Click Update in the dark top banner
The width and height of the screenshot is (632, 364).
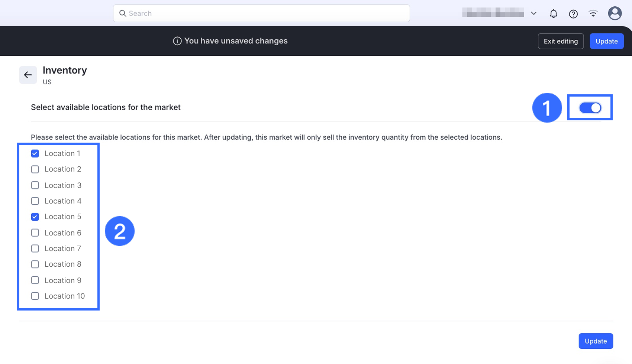[606, 41]
